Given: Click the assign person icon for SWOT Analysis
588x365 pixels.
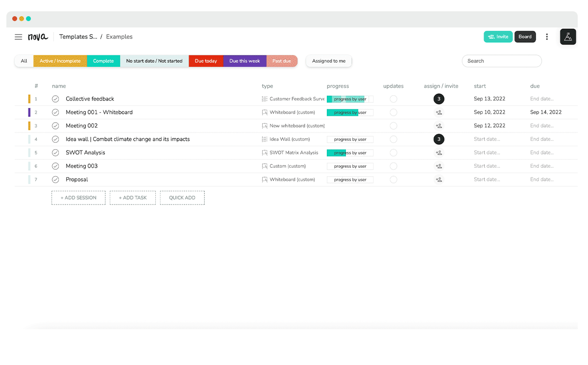Looking at the screenshot, I should pyautogui.click(x=439, y=152).
